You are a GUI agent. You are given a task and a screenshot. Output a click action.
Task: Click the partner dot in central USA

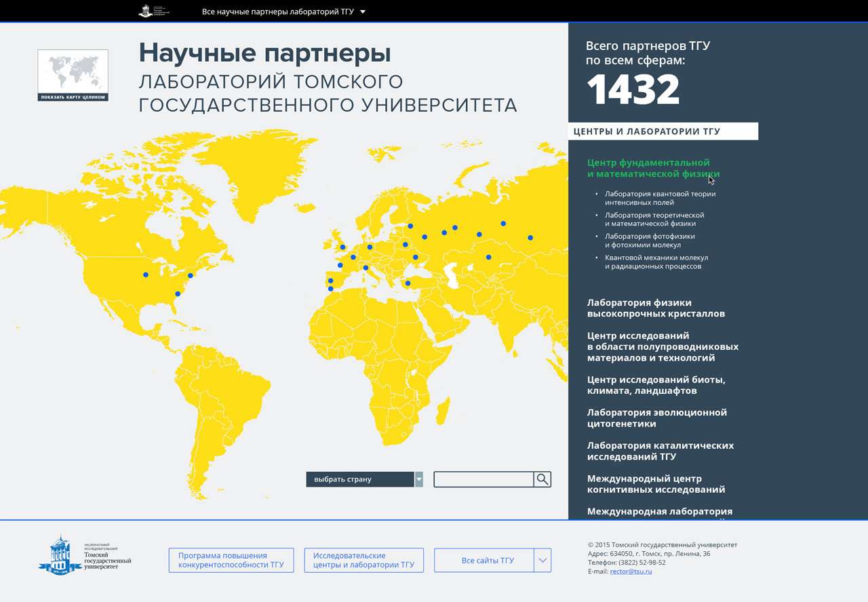point(146,275)
